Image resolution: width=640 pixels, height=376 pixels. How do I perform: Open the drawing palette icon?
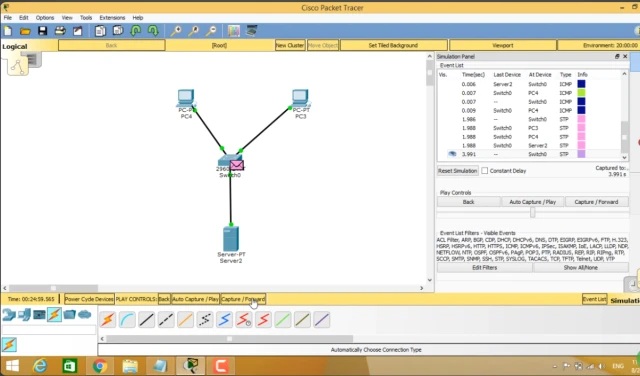pos(233,31)
